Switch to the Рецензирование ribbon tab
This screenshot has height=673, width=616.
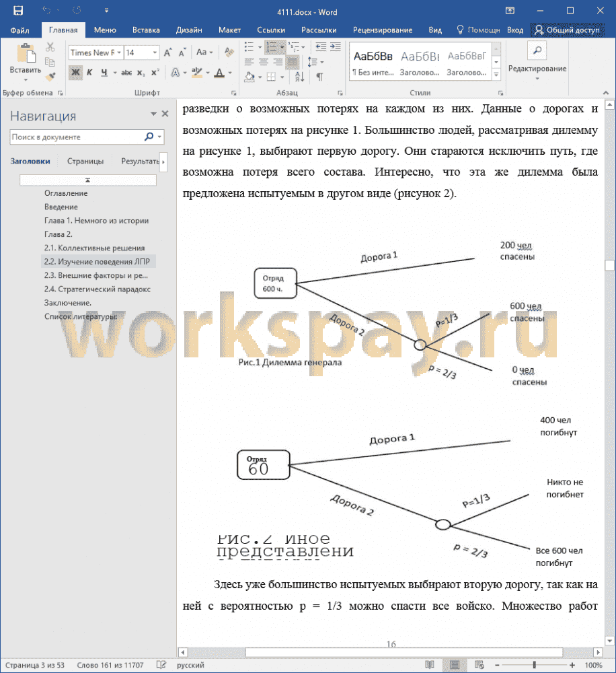point(382,30)
